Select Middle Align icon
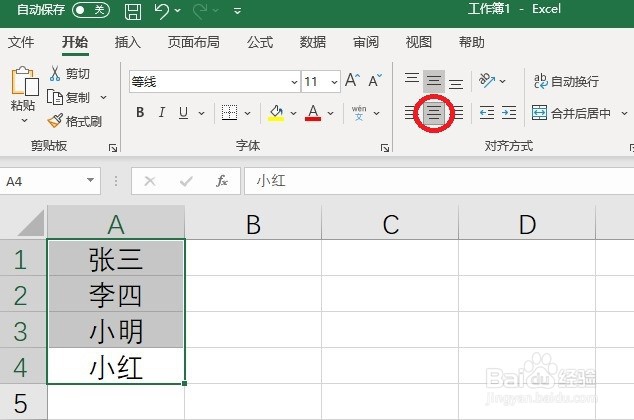Screen dimensions: 634x420 coord(434,81)
